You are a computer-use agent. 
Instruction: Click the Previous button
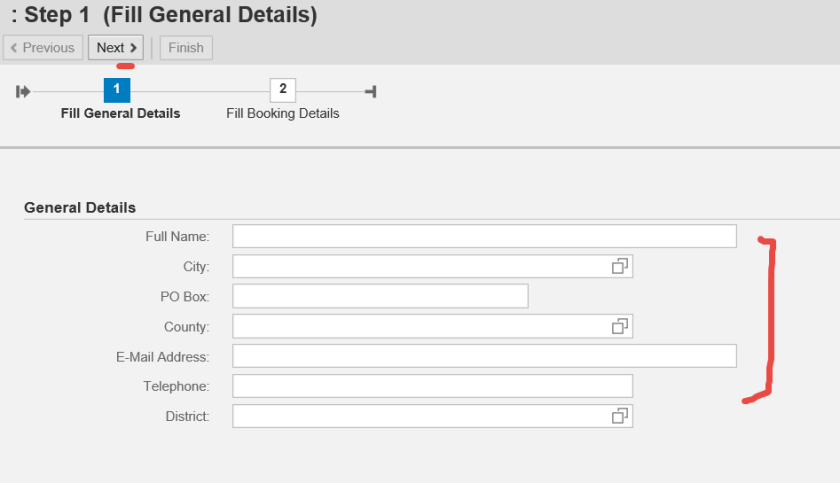tap(43, 48)
